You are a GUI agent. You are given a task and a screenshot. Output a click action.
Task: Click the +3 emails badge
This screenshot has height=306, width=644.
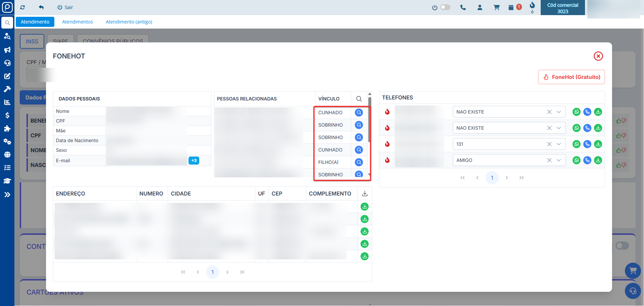(194, 161)
